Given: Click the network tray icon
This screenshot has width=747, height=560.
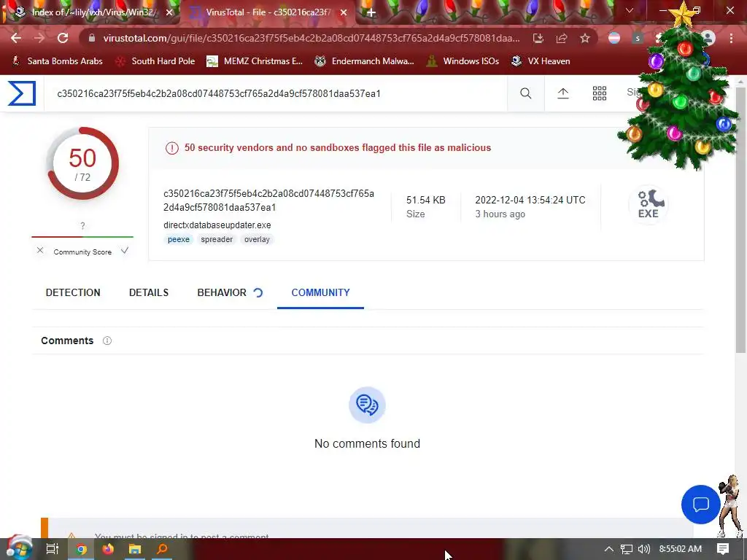Looking at the screenshot, I should (627, 549).
